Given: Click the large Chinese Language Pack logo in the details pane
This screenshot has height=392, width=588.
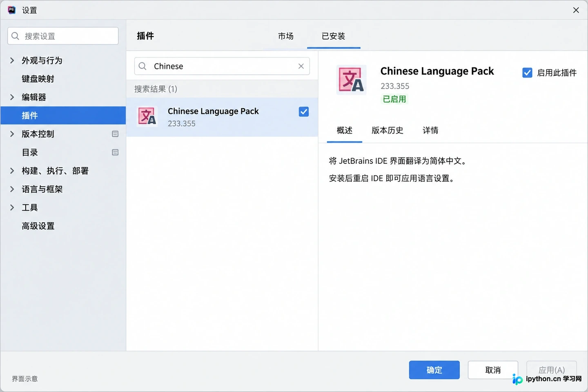Looking at the screenshot, I should pyautogui.click(x=352, y=80).
